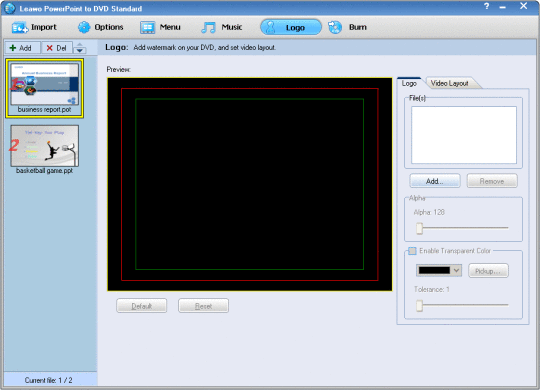Go to the Burn disc icon

click(335, 27)
